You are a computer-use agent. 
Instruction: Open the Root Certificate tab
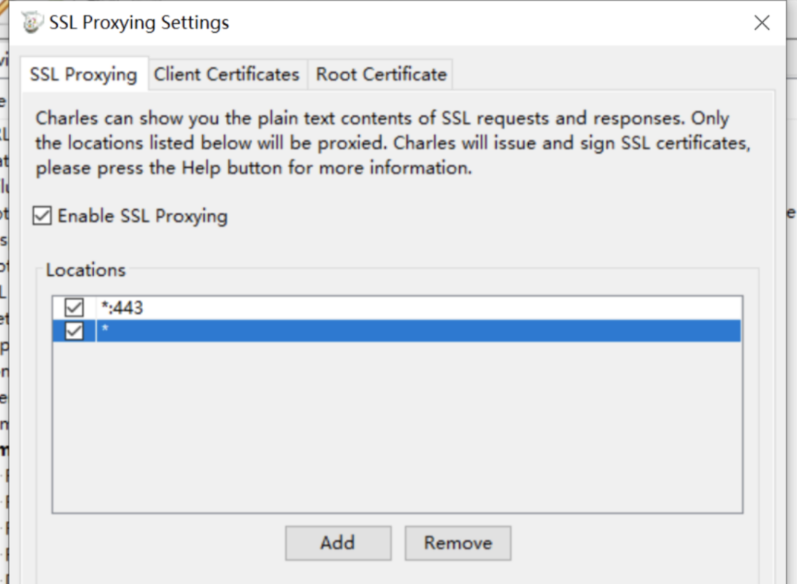pyautogui.click(x=381, y=75)
